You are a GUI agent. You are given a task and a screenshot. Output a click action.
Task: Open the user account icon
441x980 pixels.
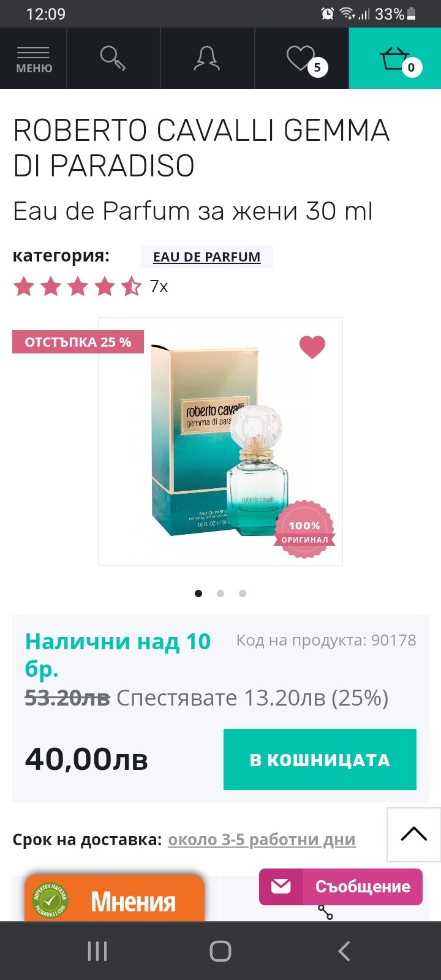[x=207, y=59]
